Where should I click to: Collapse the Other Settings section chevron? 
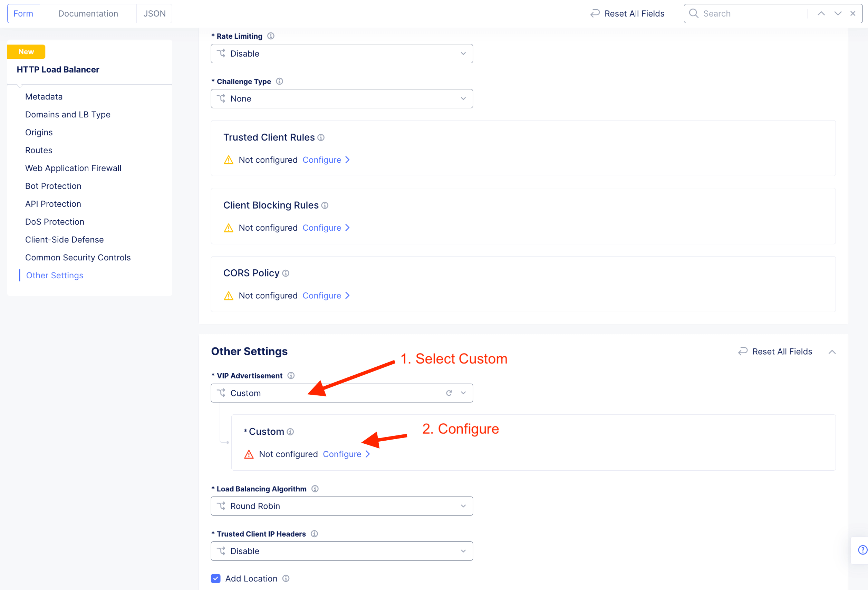(832, 352)
